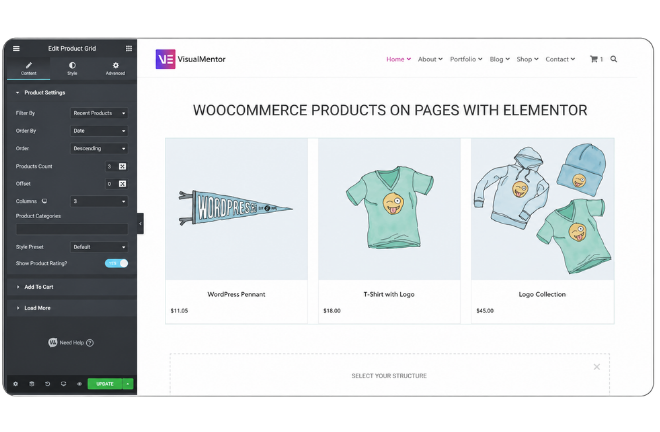660x432 pixels.
Task: Open the Logo Collection title link
Action: tap(542, 295)
